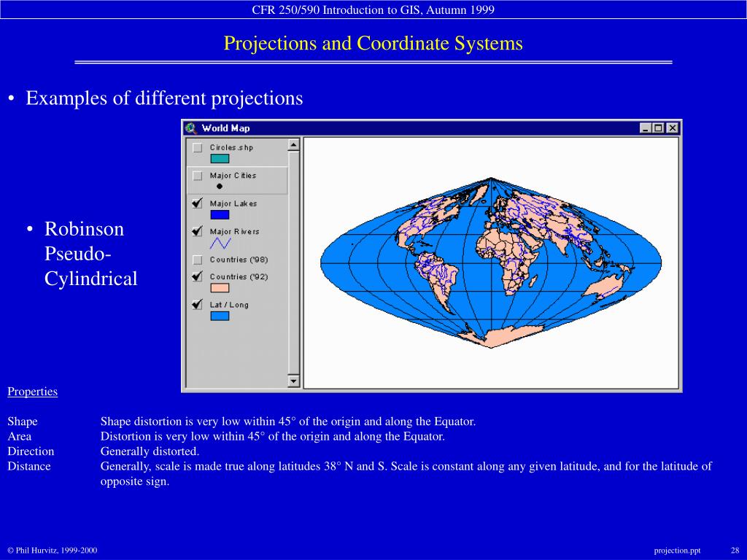Click the legend scroll up arrow
This screenshot has width=747, height=560.
293,145
